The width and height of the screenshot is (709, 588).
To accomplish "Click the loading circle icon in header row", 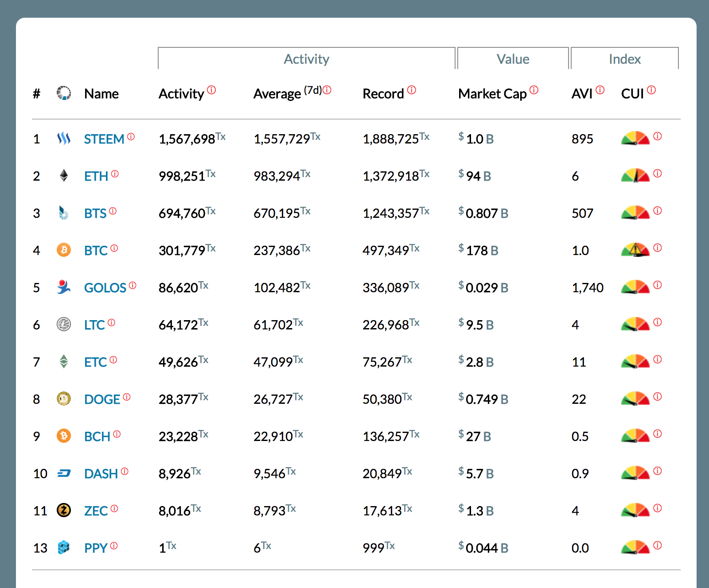I will click(x=64, y=93).
